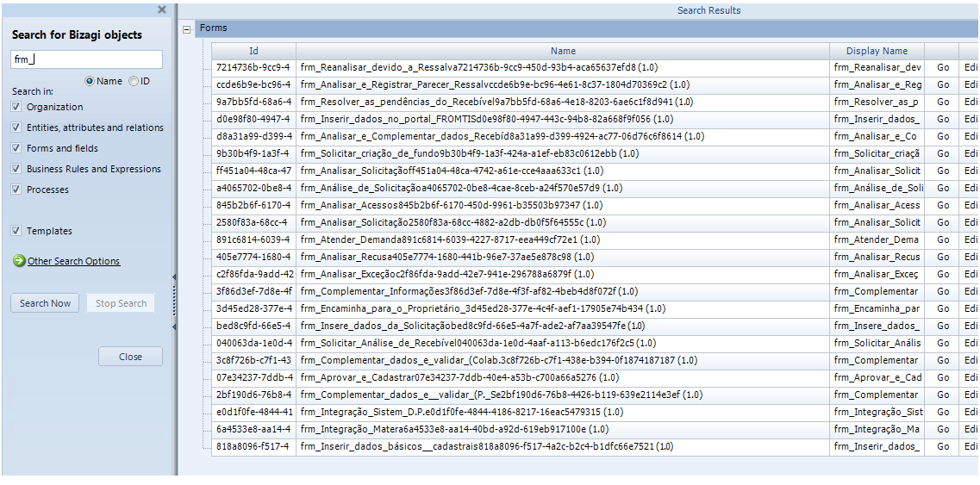This screenshot has height=485, width=980.
Task: Click the Search Now button
Action: 45,303
